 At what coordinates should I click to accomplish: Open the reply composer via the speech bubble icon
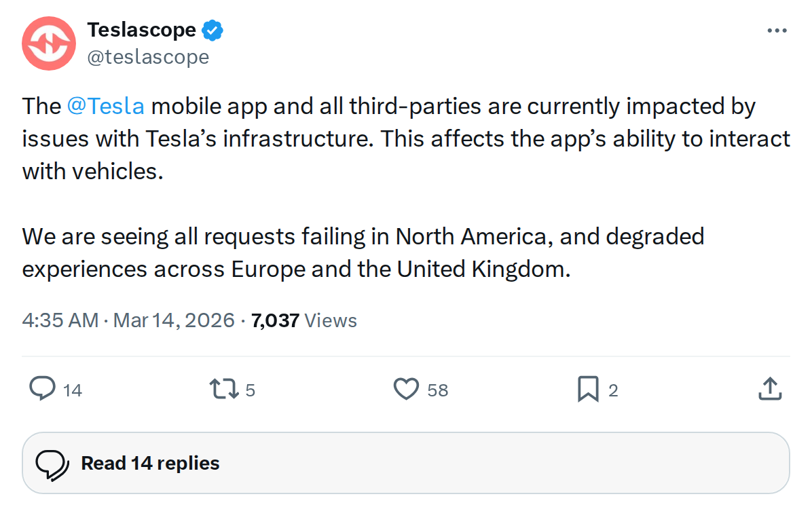[43, 389]
